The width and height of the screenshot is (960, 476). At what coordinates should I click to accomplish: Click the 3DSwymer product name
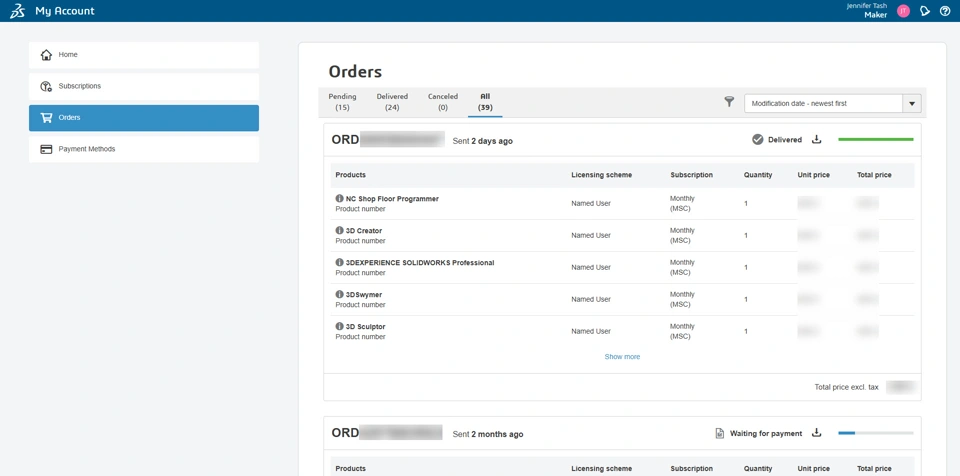(364, 295)
